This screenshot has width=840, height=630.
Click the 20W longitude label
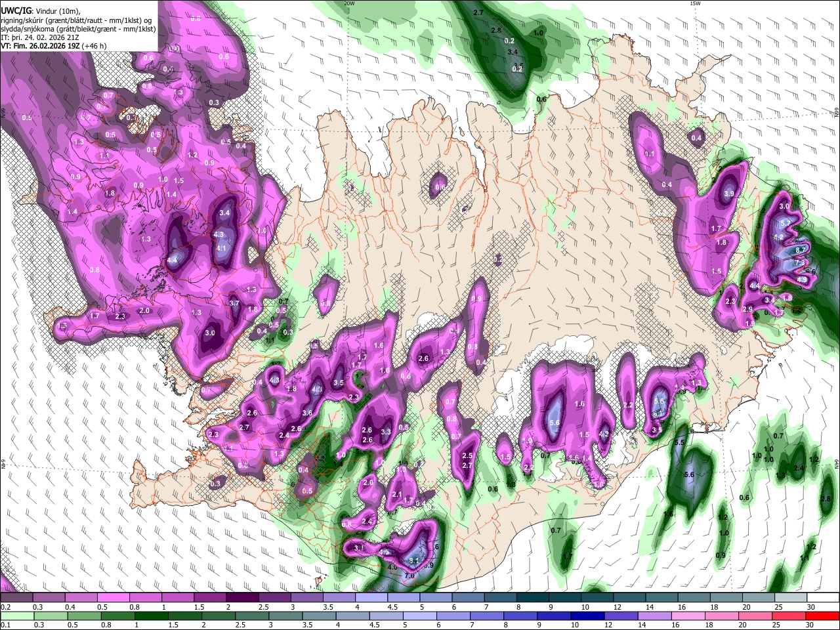click(x=350, y=3)
